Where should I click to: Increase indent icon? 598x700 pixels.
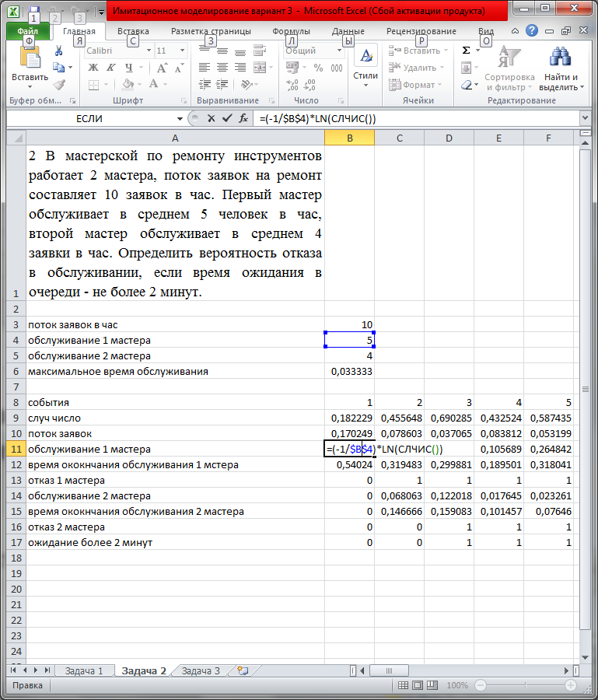click(x=222, y=84)
